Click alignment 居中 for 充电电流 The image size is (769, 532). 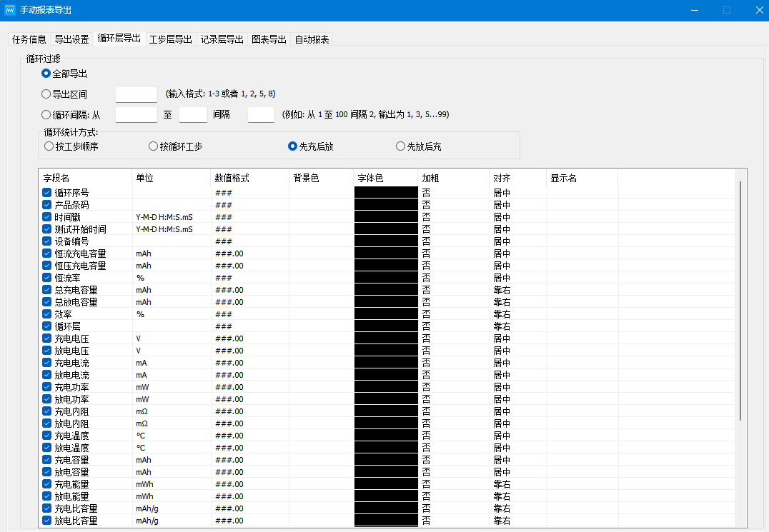(x=502, y=363)
